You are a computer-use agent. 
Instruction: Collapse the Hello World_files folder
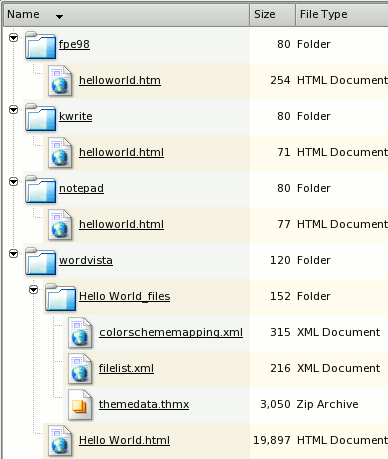click(33, 290)
